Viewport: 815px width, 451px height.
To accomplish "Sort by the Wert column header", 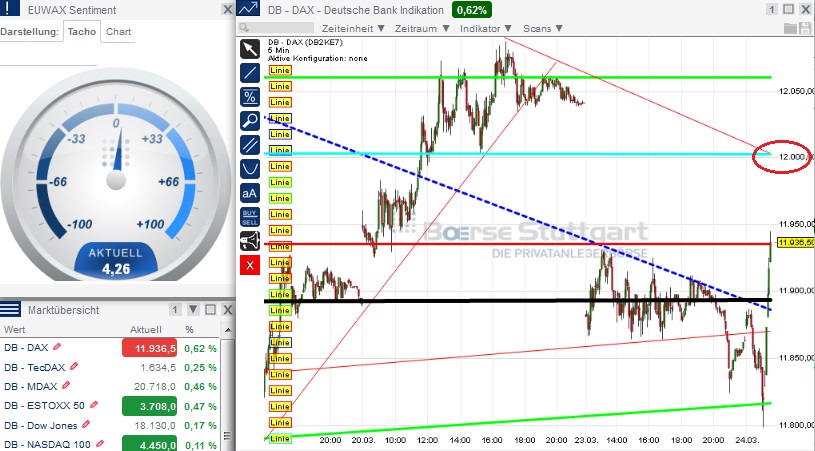I will pyautogui.click(x=15, y=329).
